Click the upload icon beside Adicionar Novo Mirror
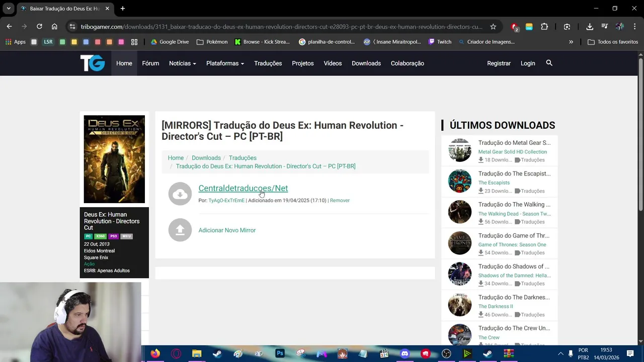Screen dimensions: 644x362 tap(180, 230)
